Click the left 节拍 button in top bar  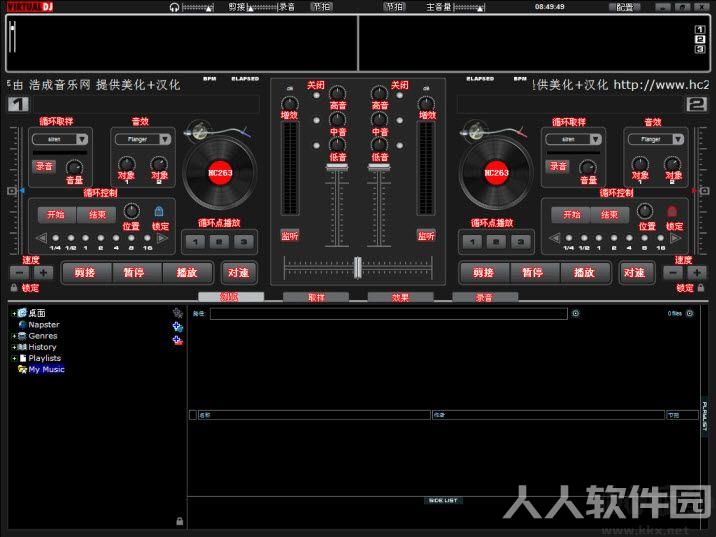click(x=321, y=7)
